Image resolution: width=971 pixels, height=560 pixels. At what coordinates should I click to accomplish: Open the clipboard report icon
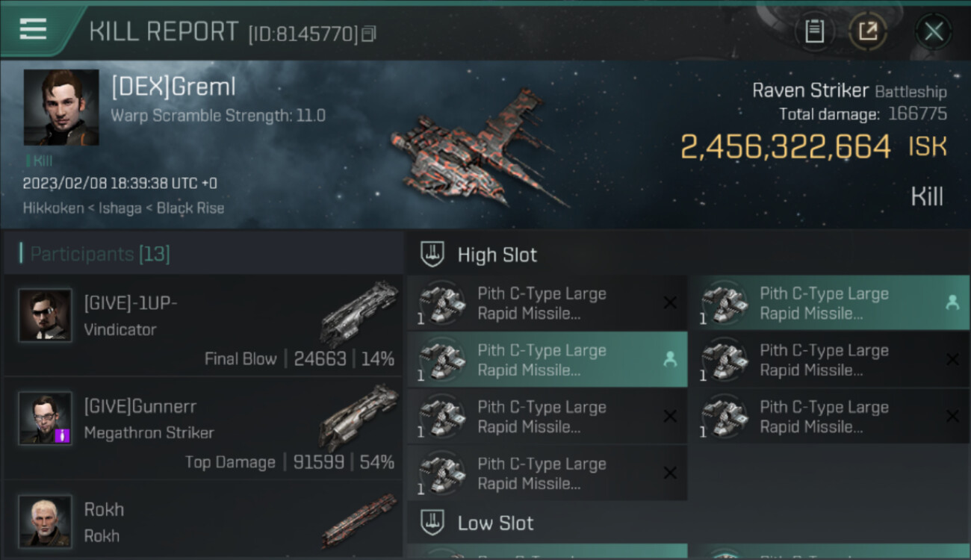coord(814,31)
